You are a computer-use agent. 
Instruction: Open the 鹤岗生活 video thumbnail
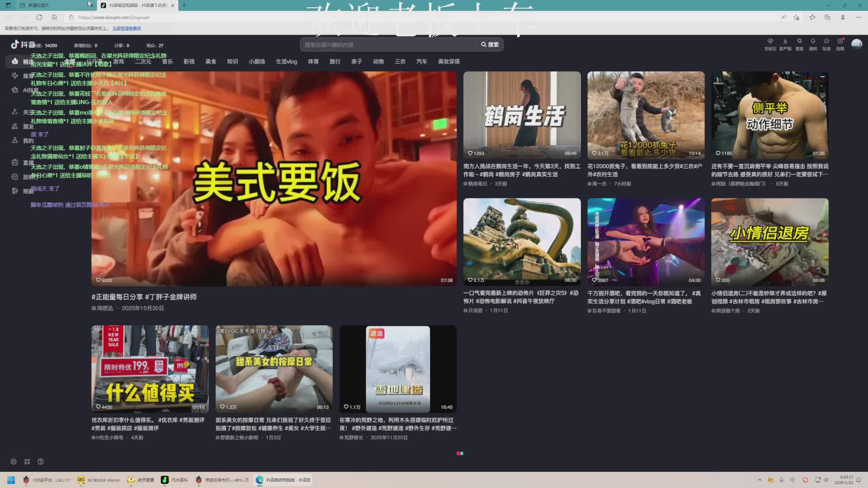522,115
